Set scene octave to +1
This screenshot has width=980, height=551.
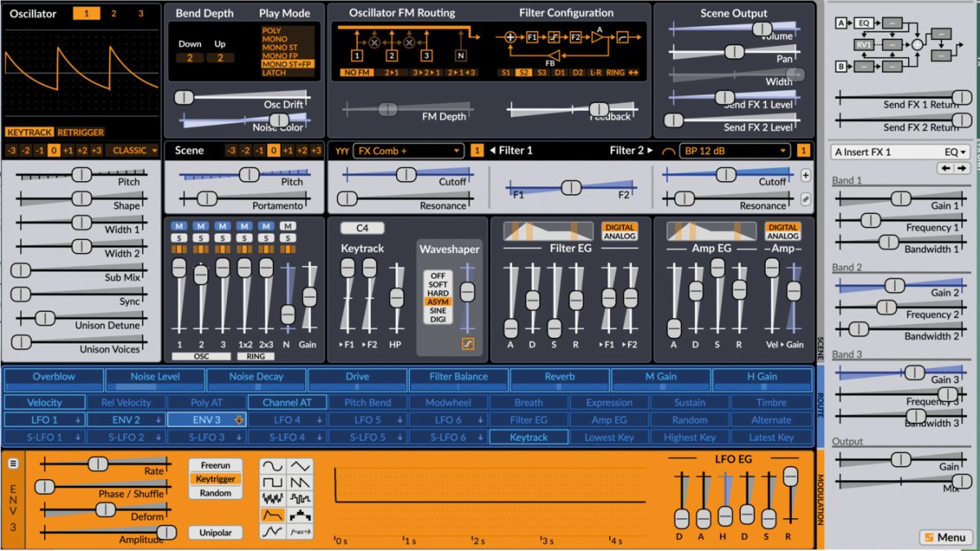(x=287, y=150)
